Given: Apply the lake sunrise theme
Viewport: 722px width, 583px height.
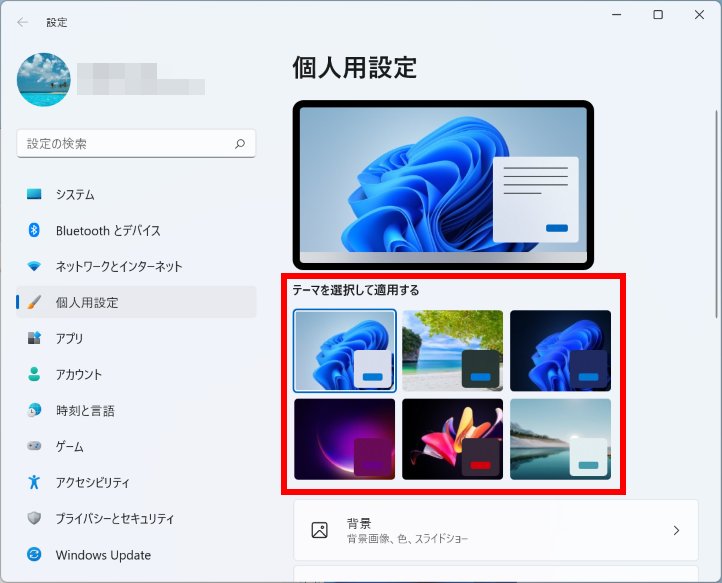Looking at the screenshot, I should point(560,439).
